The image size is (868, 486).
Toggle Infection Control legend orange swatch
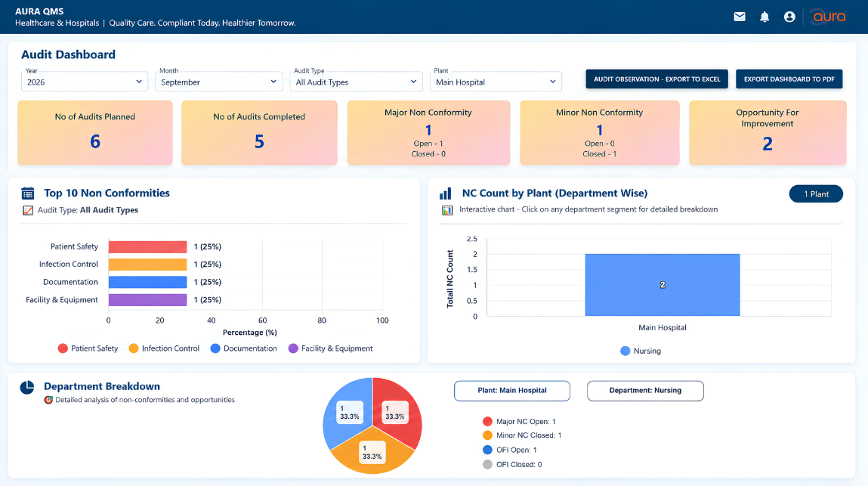click(x=134, y=348)
